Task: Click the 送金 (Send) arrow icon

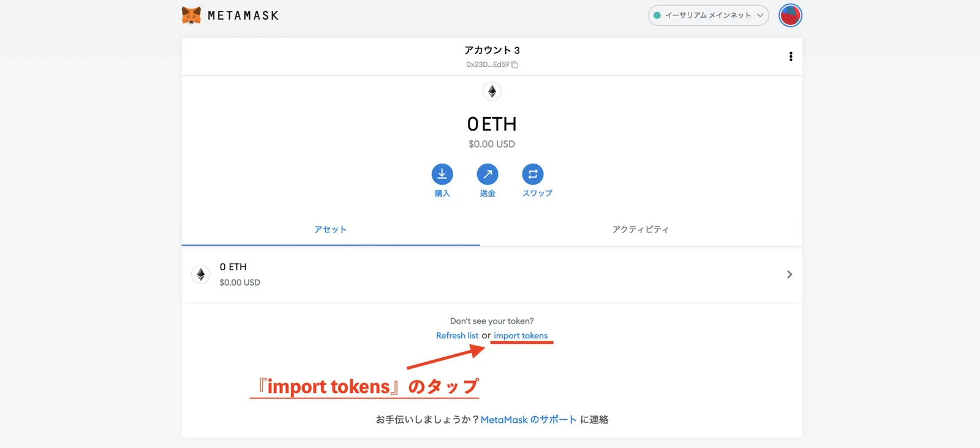Action: [488, 174]
